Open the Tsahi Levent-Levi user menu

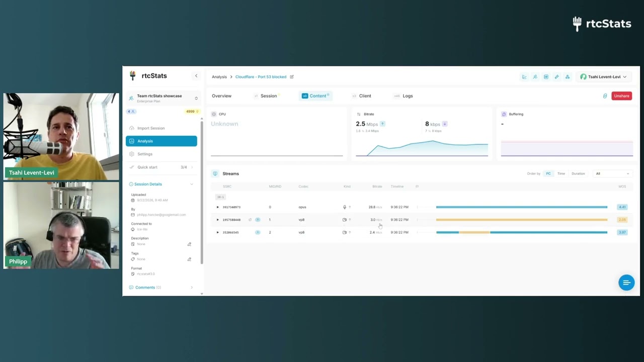(x=603, y=77)
